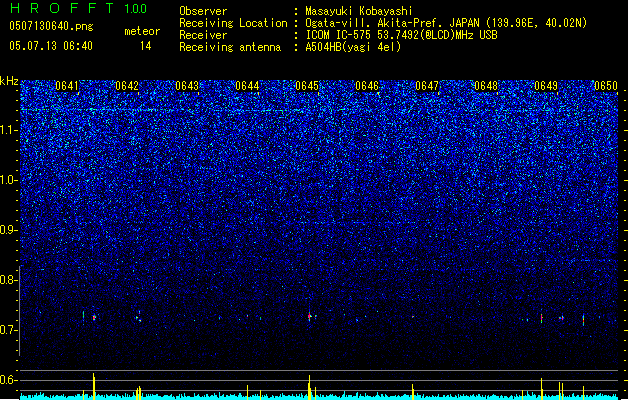Click the kHz axis unit label
The height and width of the screenshot is (400, 629).
click(x=9, y=81)
